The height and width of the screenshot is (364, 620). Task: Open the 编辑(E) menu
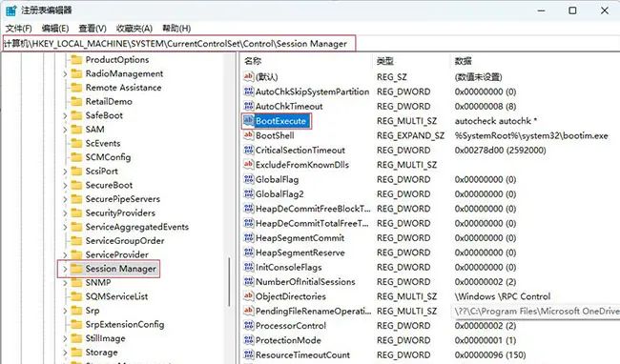coord(55,29)
